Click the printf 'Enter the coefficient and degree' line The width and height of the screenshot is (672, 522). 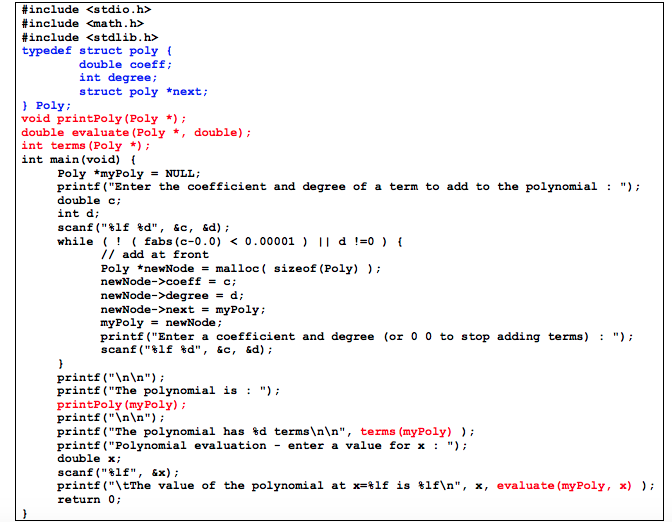pos(349,187)
